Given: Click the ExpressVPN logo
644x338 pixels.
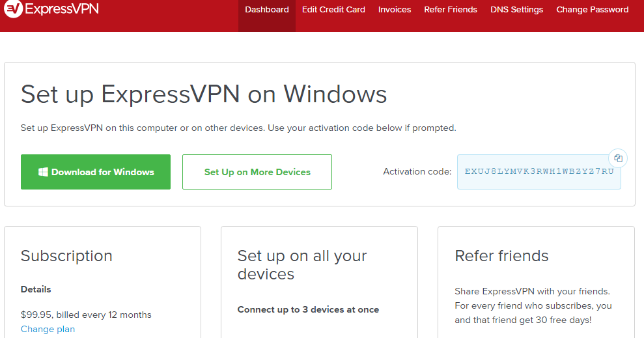Looking at the screenshot, I should pyautogui.click(x=51, y=8).
